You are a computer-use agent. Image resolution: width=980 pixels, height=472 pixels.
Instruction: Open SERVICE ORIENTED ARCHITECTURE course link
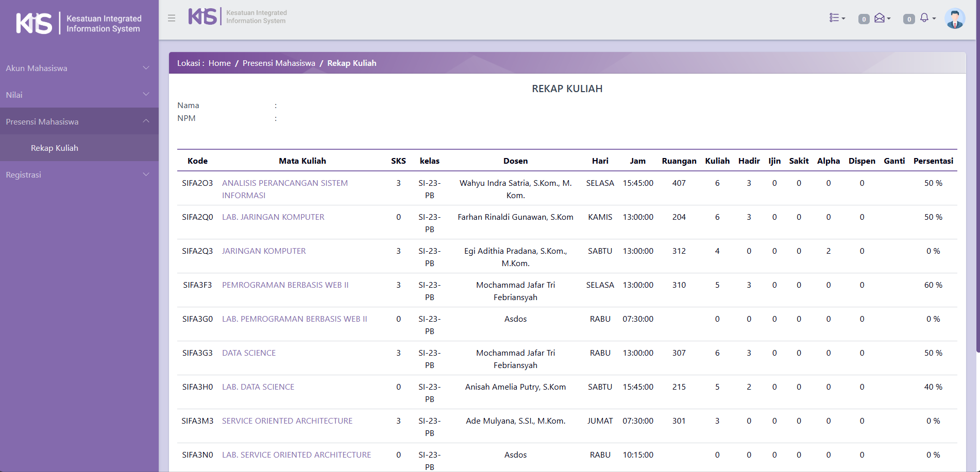287,421
